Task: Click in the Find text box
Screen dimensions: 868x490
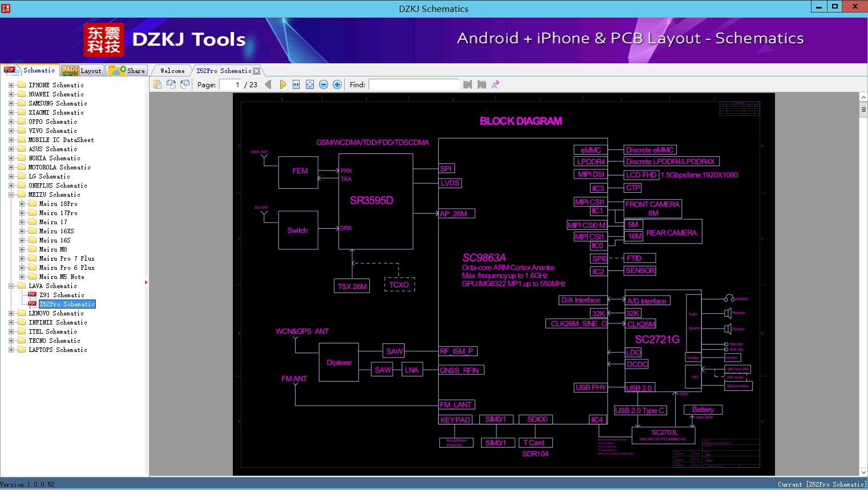Action: click(414, 84)
